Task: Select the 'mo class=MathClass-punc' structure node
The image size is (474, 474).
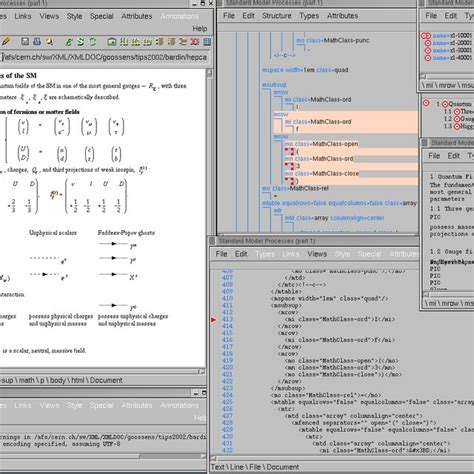Action: (x=333, y=40)
